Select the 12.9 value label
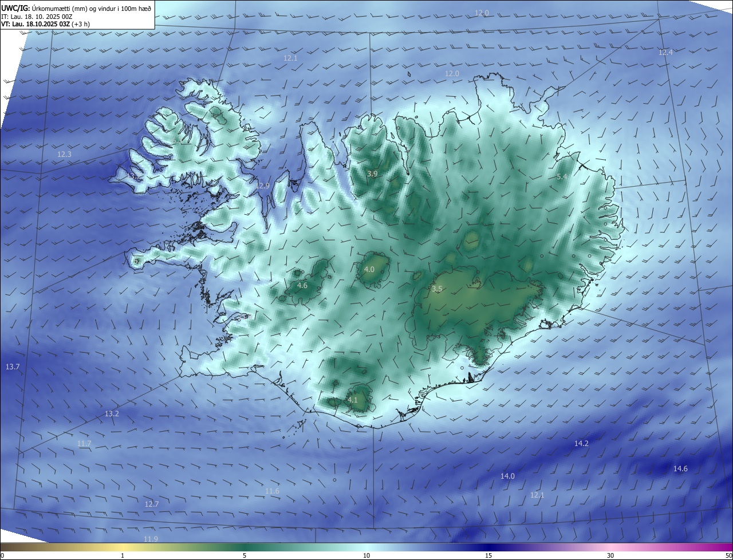This screenshot has width=733, height=560. [262, 186]
